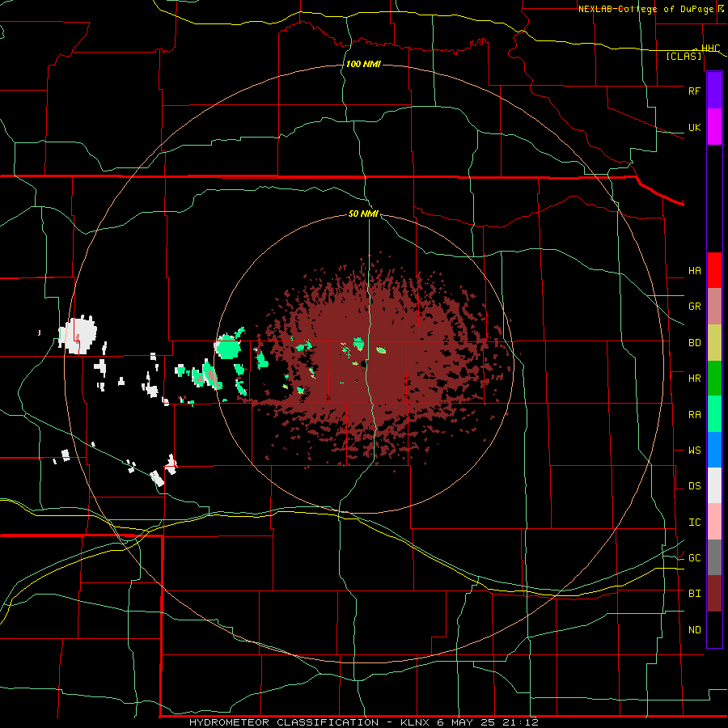Click the 6 MAY 25 date text

[466, 722]
